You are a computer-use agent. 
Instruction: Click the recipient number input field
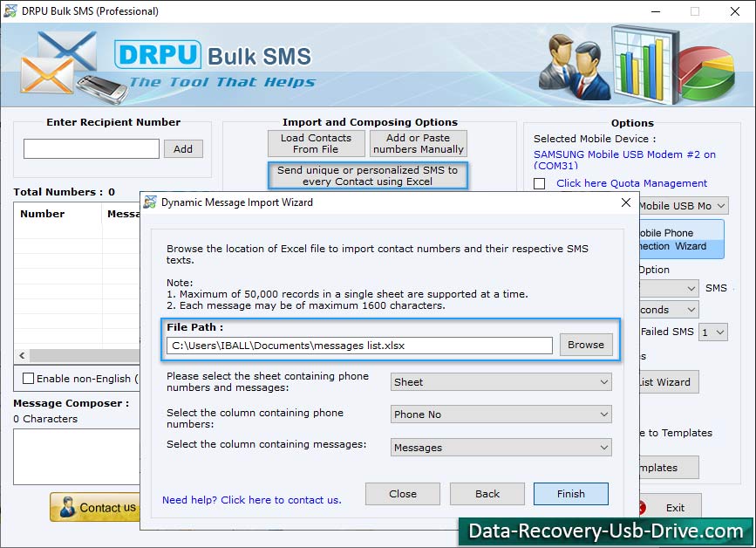pyautogui.click(x=92, y=148)
